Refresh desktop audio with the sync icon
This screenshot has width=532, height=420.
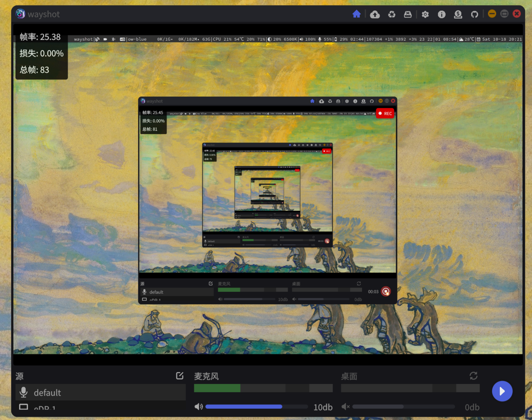point(473,376)
